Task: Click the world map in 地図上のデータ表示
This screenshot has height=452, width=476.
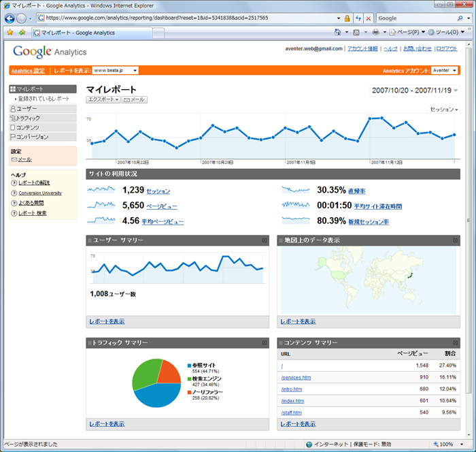Action: point(369,280)
